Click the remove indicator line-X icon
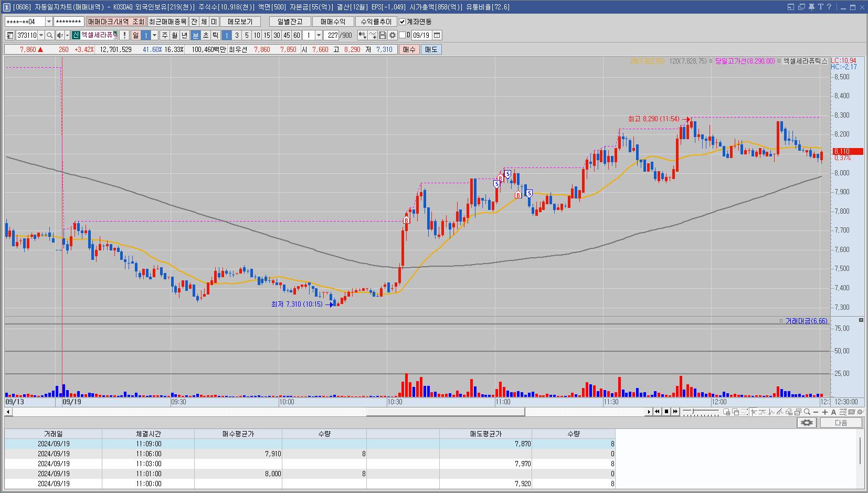 (x=373, y=35)
